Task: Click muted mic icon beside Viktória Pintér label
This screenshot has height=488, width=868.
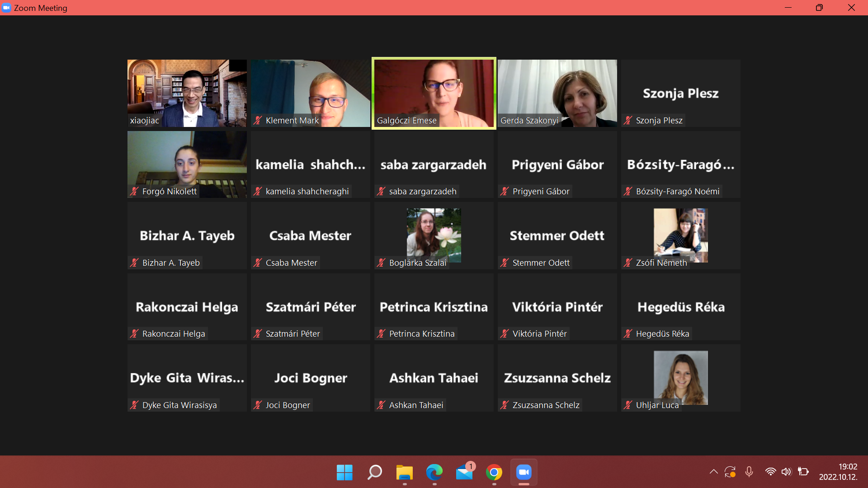Action: (x=505, y=333)
